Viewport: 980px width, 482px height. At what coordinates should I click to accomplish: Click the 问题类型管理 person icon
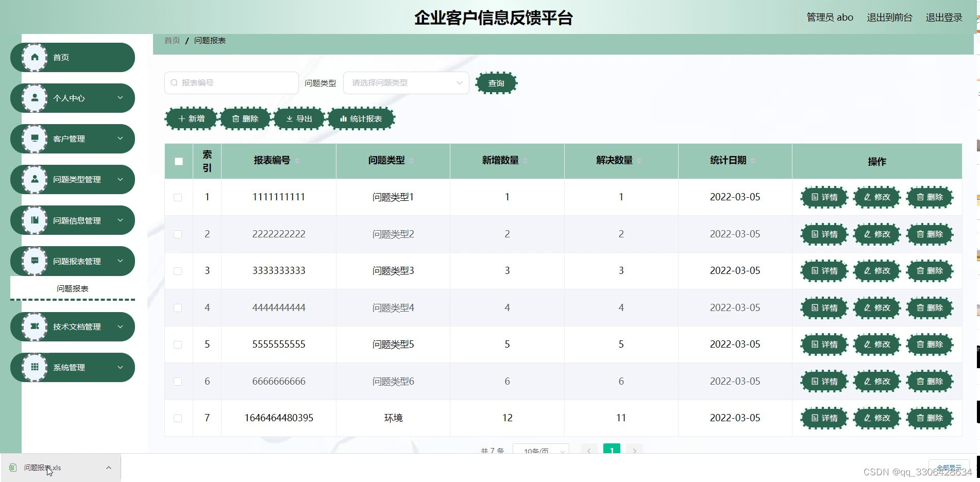coord(35,179)
